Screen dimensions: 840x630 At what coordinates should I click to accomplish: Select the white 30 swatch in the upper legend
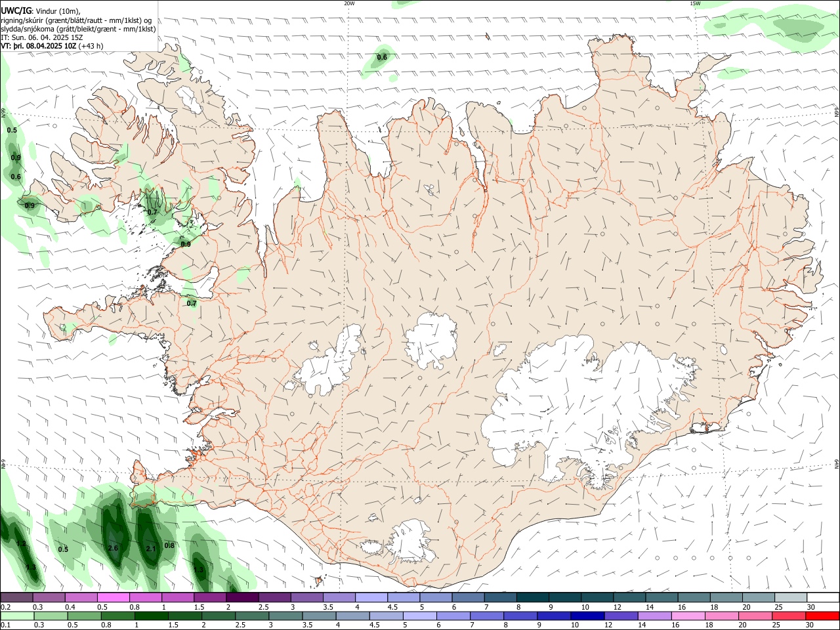tap(822, 598)
